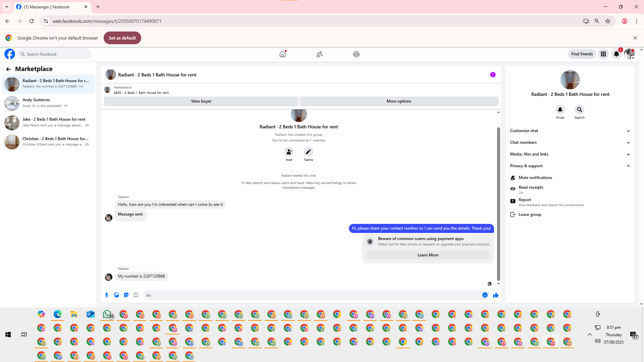Open the Windows Start menu
This screenshot has height=362, width=644.
point(8,335)
